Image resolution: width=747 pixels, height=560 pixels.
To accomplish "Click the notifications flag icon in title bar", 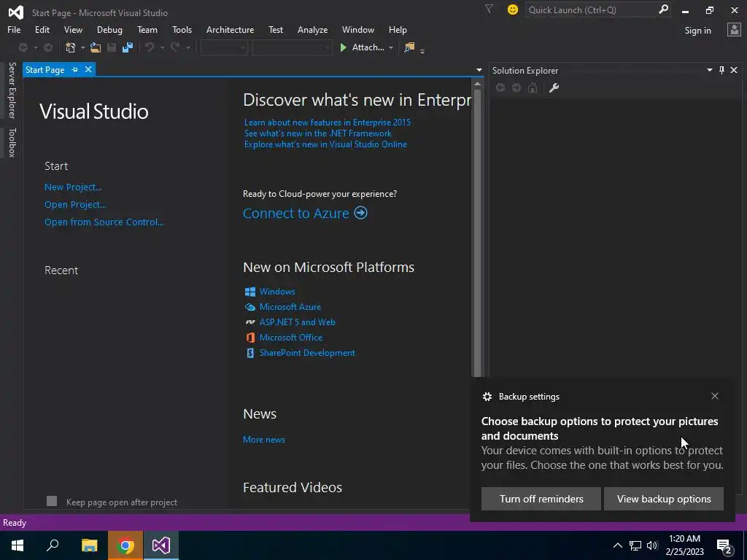I will coord(489,9).
